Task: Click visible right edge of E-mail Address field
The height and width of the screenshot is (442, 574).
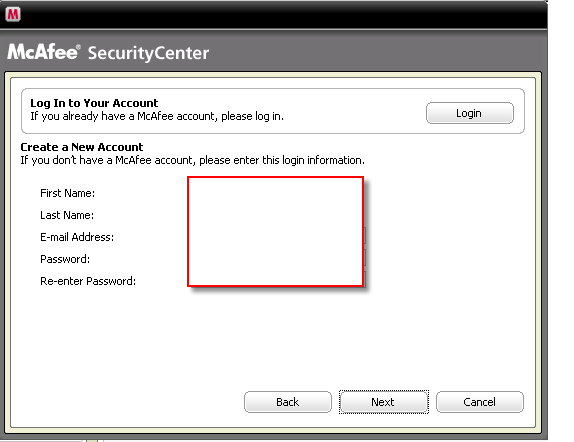Action: (365, 235)
